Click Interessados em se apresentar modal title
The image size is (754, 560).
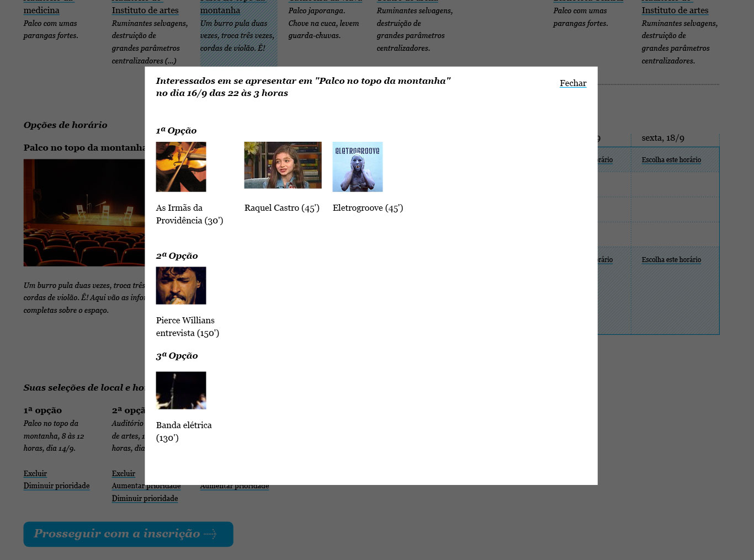pyautogui.click(x=303, y=87)
